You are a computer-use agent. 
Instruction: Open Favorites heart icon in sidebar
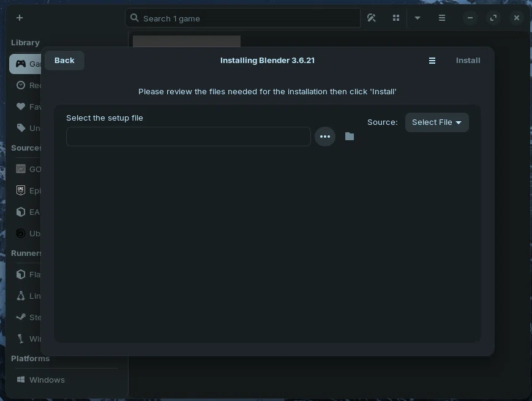point(21,107)
